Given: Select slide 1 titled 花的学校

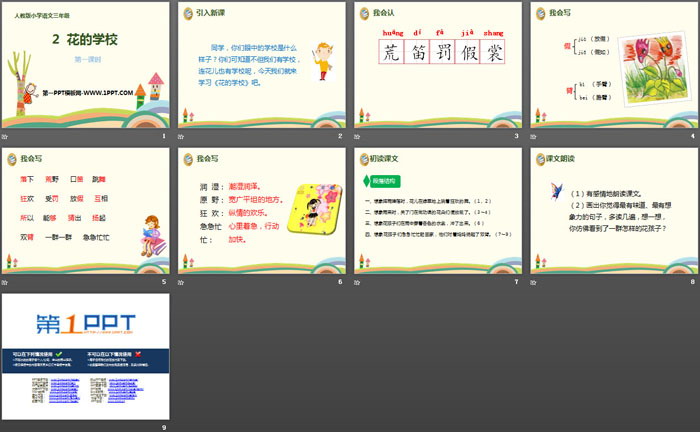Looking at the screenshot, I should pyautogui.click(x=86, y=65).
